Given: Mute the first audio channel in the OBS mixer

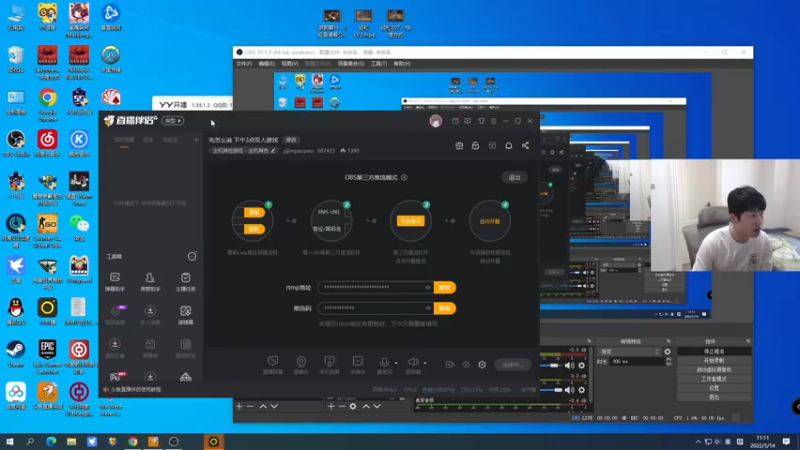Looking at the screenshot, I should point(569,365).
